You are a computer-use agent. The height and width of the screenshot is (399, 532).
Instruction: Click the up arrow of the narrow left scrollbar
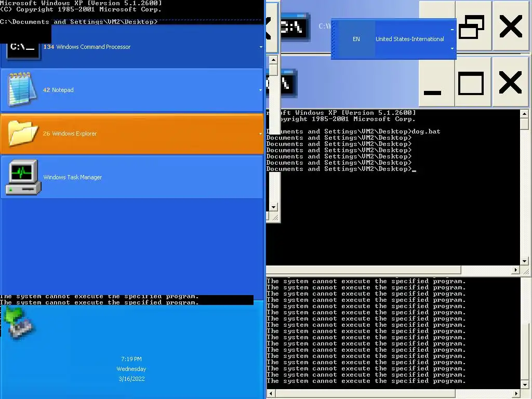pyautogui.click(x=273, y=60)
